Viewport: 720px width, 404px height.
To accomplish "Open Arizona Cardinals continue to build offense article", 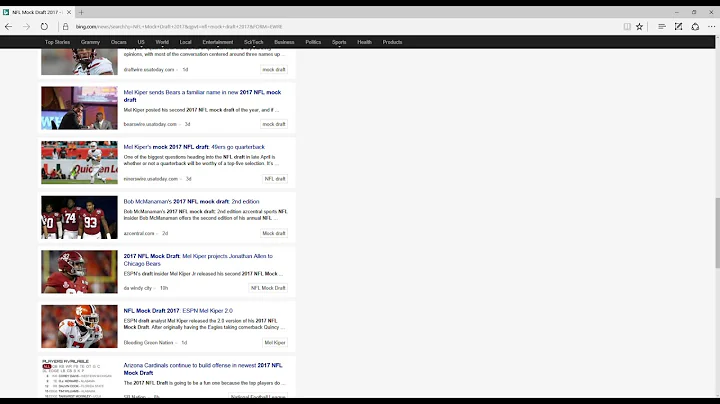I will tap(202, 369).
